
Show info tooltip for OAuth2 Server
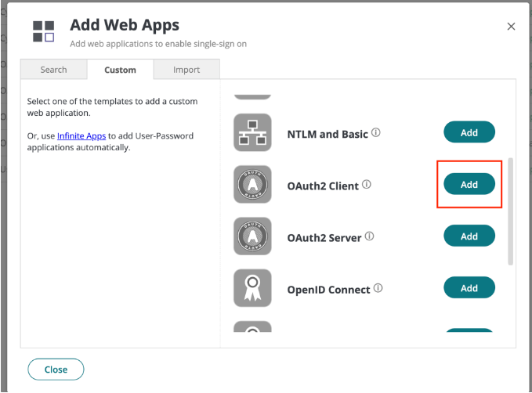tap(370, 236)
